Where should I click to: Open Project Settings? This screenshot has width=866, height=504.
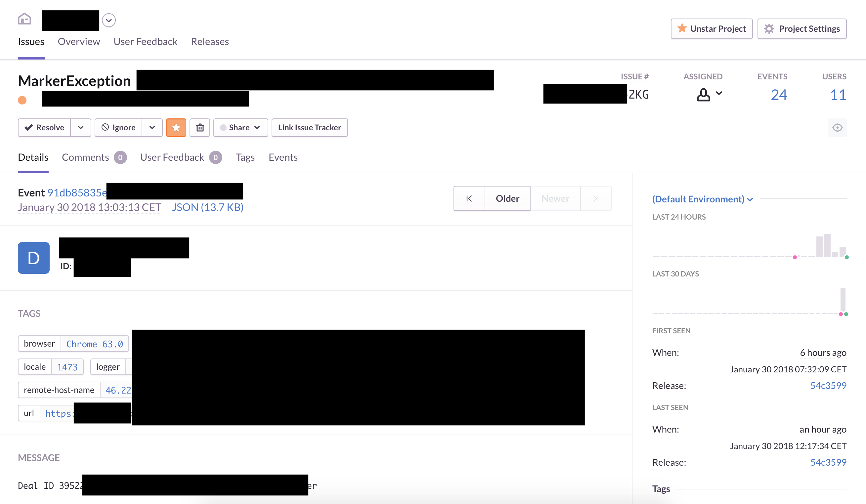(802, 29)
